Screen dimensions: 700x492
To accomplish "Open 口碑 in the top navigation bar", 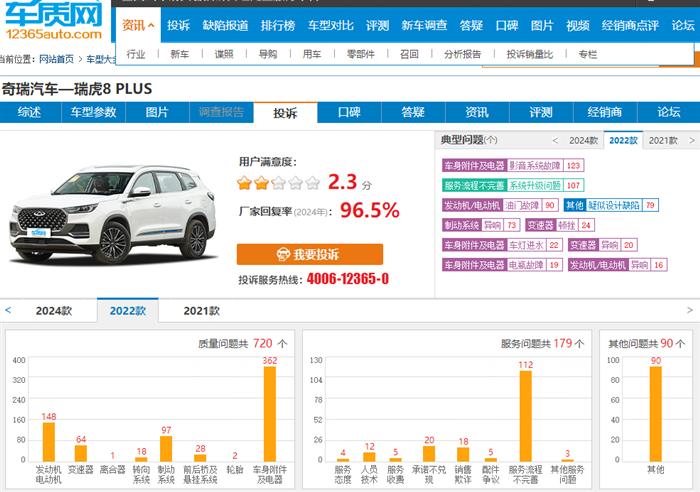I will pos(507,25).
